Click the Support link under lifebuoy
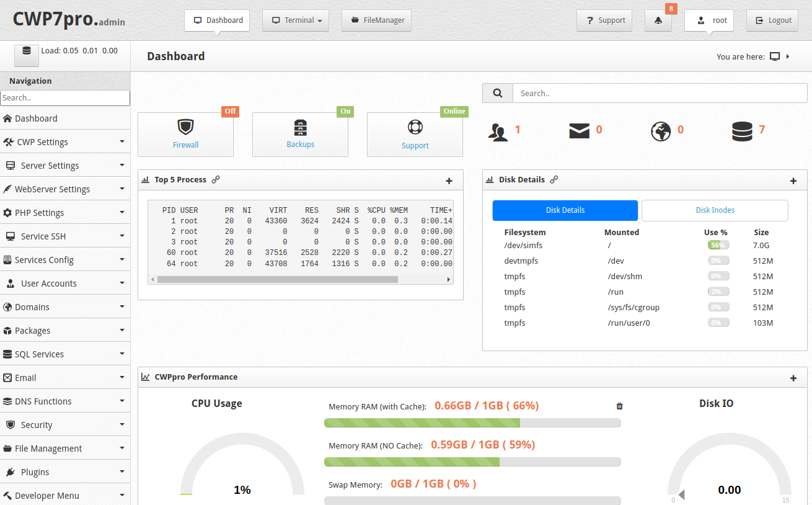 (415, 146)
